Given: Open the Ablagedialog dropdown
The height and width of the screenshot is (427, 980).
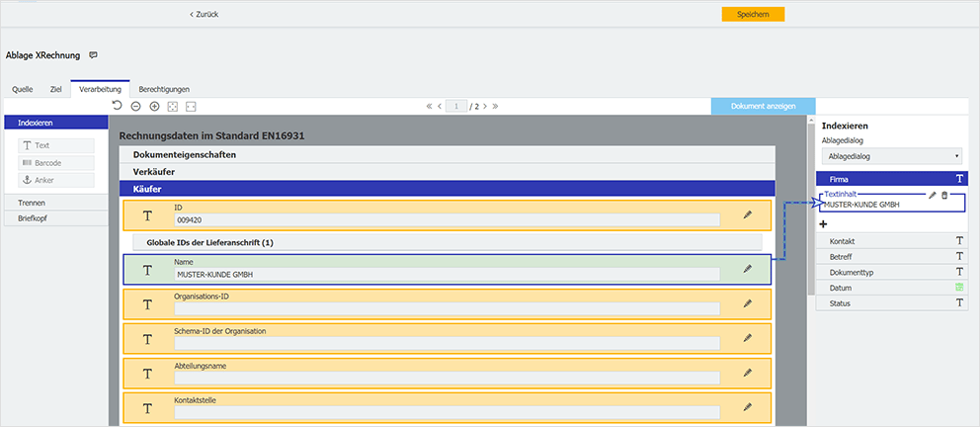Looking at the screenshot, I should pyautogui.click(x=894, y=156).
